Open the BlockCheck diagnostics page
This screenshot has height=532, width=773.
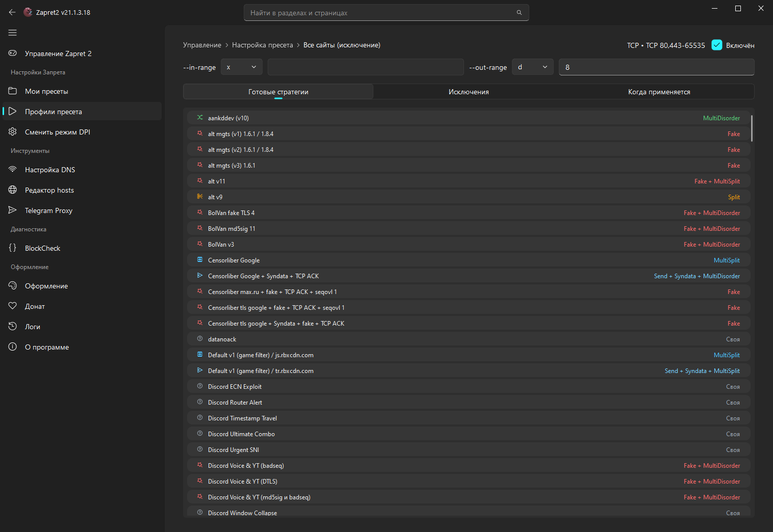(82, 248)
